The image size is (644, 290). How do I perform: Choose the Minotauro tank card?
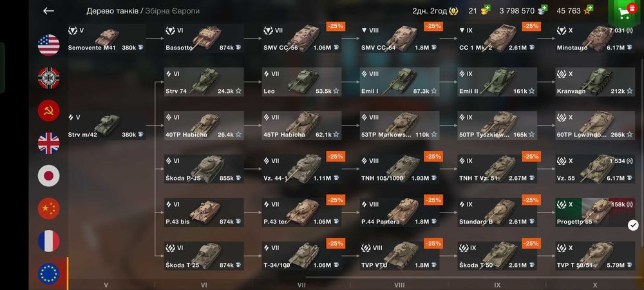pyautogui.click(x=595, y=38)
